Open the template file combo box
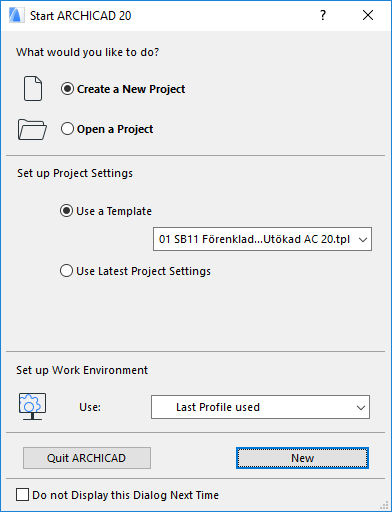The height and width of the screenshot is (512, 392). 262,239
